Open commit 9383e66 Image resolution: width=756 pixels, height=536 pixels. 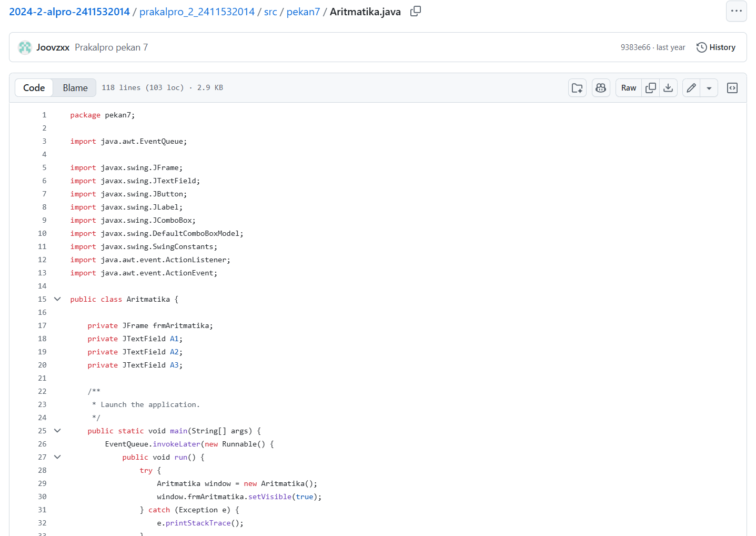[x=635, y=47]
